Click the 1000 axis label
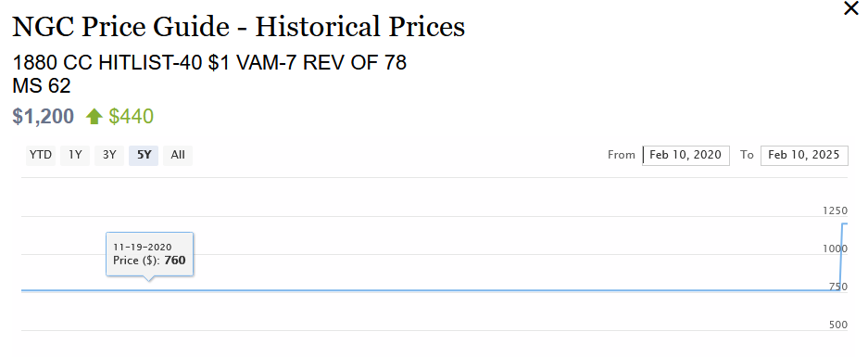 [x=836, y=249]
